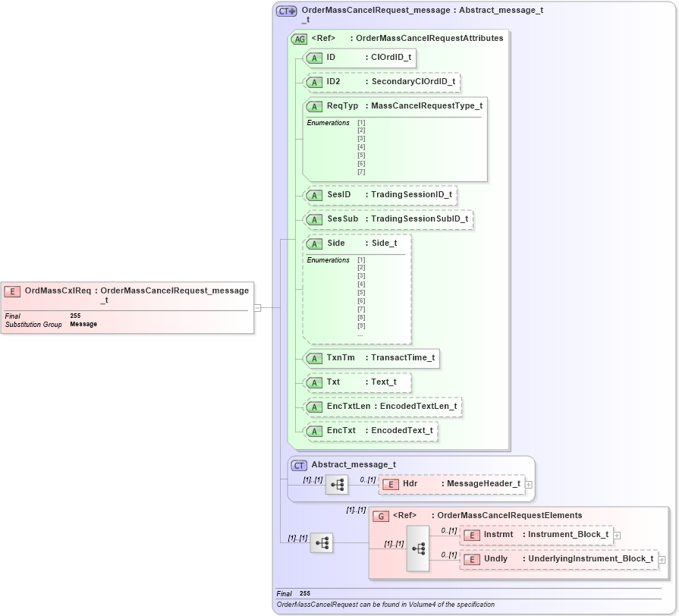679x616 pixels.
Task: Click the sequence compositor icon beside Hdr
Action: coord(336,485)
